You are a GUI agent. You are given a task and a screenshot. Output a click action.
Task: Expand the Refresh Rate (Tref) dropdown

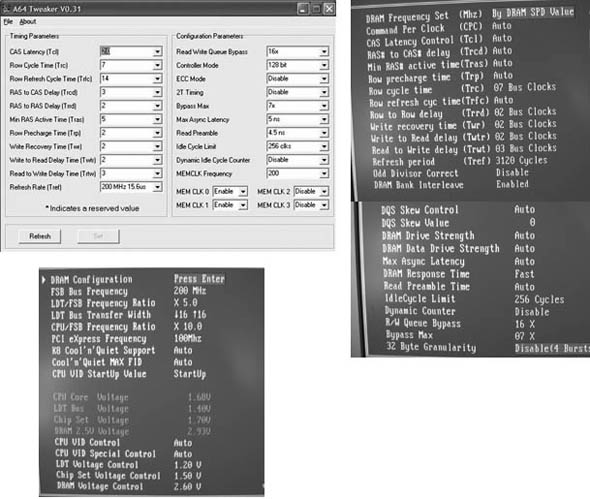tap(158, 187)
